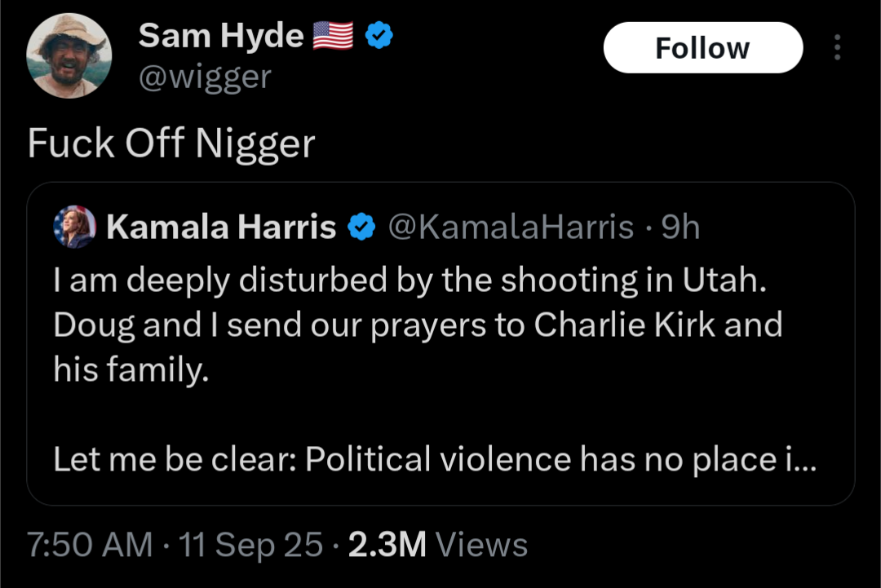Click the post author's profile avatar
881x588 pixels.
69,55
